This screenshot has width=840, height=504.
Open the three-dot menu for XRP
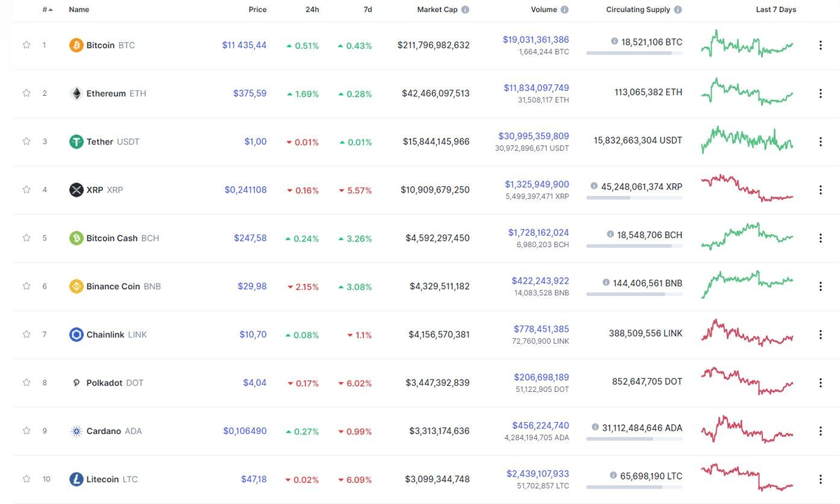pyautogui.click(x=820, y=190)
